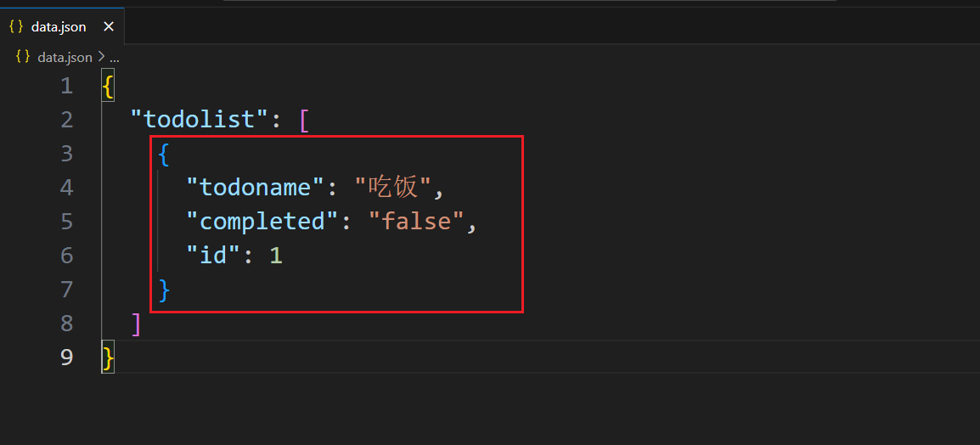
Task: Place cursor on the "completed" key
Action: pyautogui.click(x=263, y=222)
